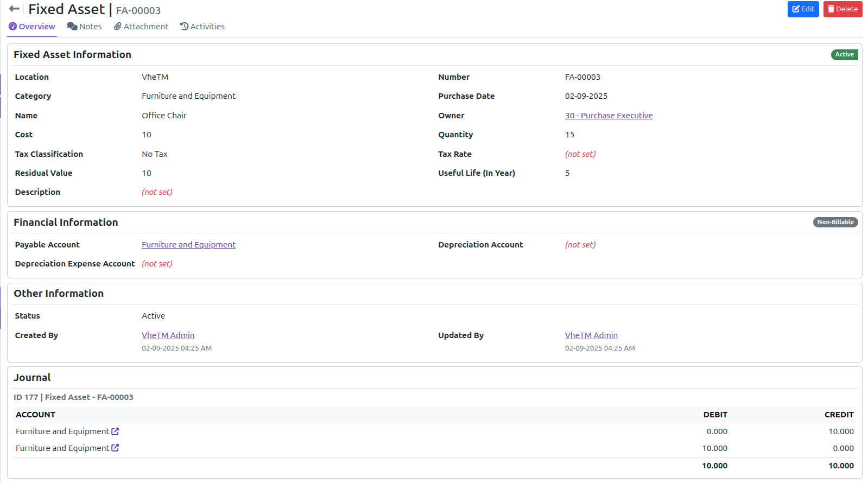Screen dimensions: 868x483
Task: Click the Description (not set) value
Action: (157, 192)
